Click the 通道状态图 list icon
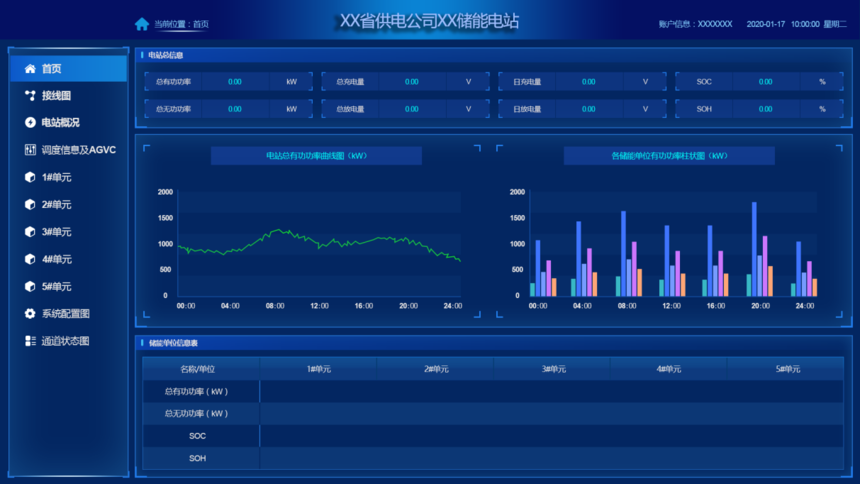860x484 pixels. point(30,341)
